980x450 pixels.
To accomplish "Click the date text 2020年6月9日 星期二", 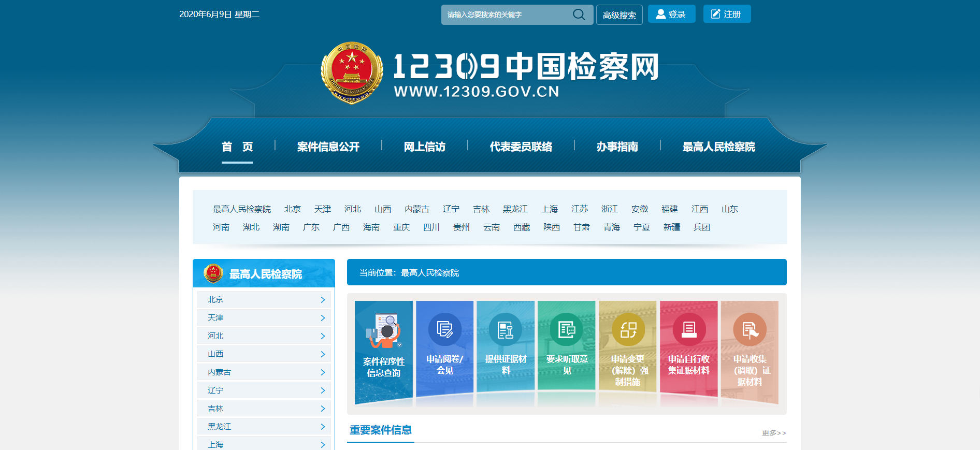I will (x=220, y=14).
